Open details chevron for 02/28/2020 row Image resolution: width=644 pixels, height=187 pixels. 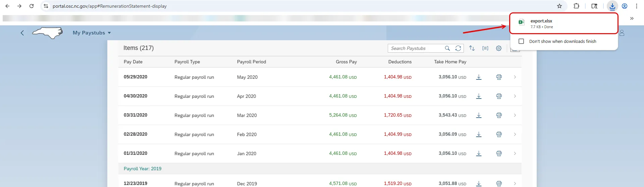(515, 134)
